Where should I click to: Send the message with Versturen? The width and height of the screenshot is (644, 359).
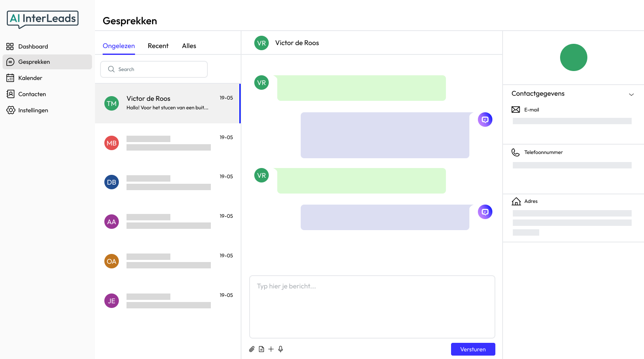[473, 349]
